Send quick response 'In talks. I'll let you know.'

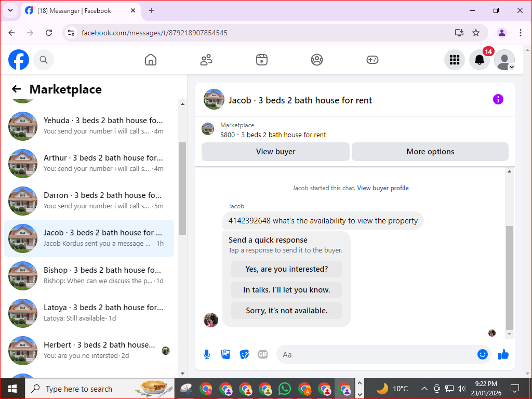[x=286, y=290]
